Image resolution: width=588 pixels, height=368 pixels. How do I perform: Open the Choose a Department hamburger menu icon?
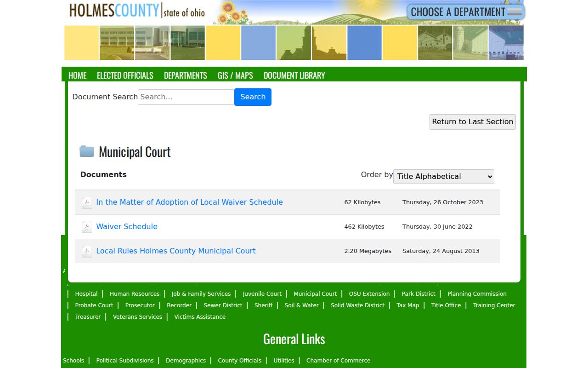(x=514, y=12)
